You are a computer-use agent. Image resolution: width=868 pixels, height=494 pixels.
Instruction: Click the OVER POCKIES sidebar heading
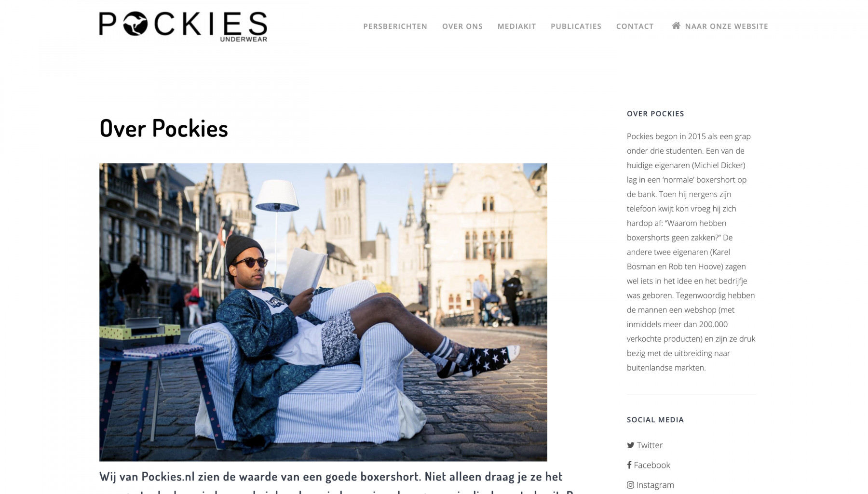point(655,114)
